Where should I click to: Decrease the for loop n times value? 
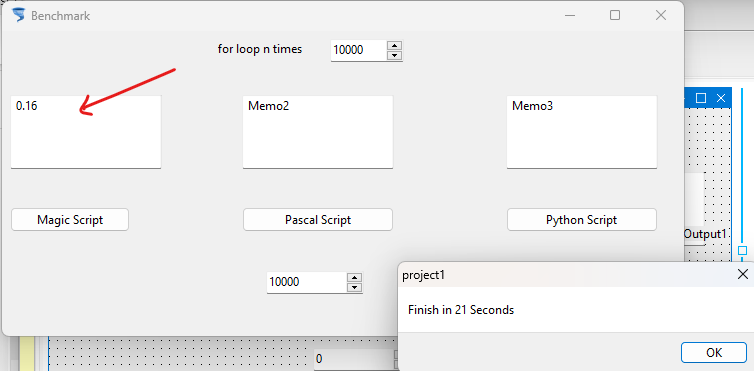pyautogui.click(x=394, y=55)
